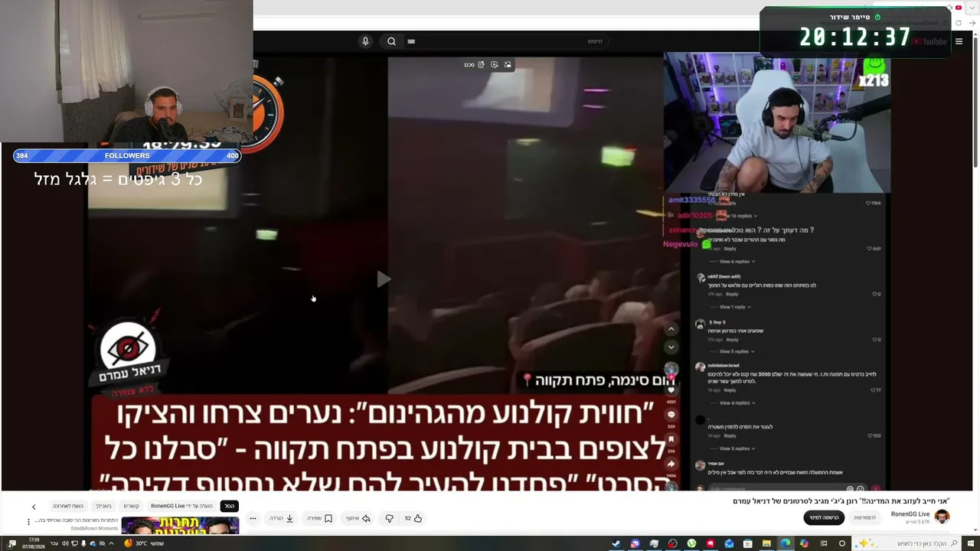Select the בשבילך filter chip
The width and height of the screenshot is (980, 551).
pyautogui.click(x=103, y=506)
